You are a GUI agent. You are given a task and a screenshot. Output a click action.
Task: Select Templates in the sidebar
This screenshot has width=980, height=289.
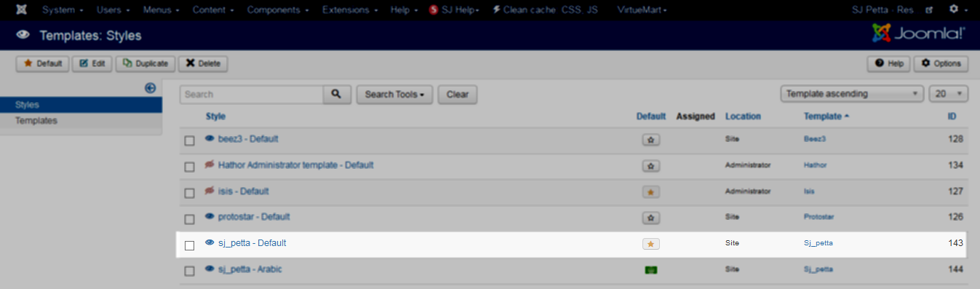[x=81, y=121]
